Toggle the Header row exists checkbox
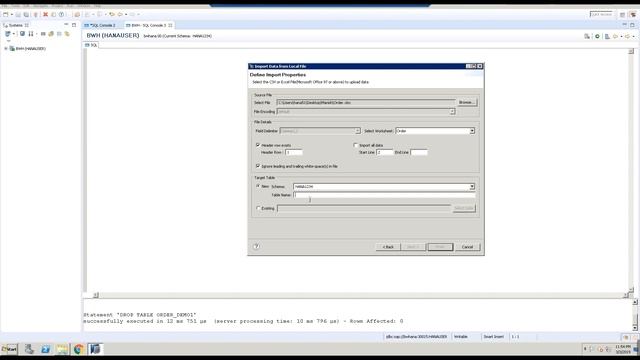Image resolution: width=640 pixels, height=360 pixels. coord(258,145)
